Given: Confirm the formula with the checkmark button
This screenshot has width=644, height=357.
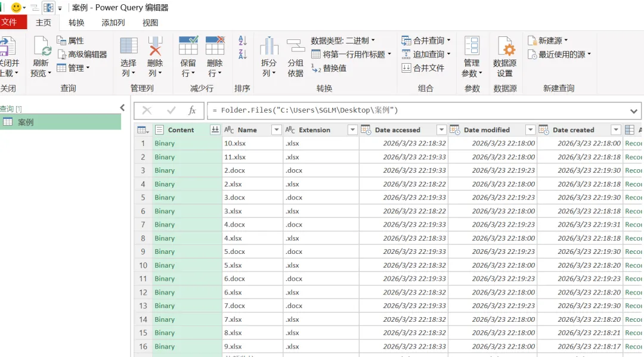Looking at the screenshot, I should [171, 110].
